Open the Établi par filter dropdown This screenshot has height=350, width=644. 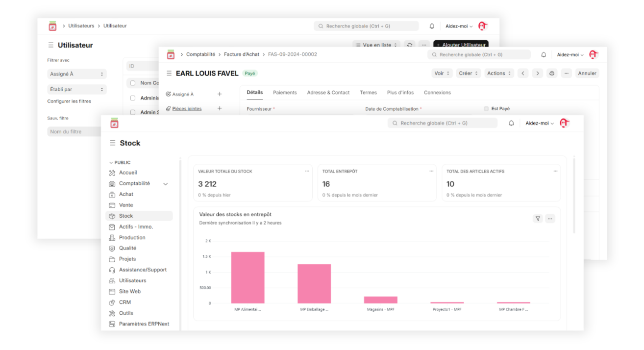tap(77, 89)
